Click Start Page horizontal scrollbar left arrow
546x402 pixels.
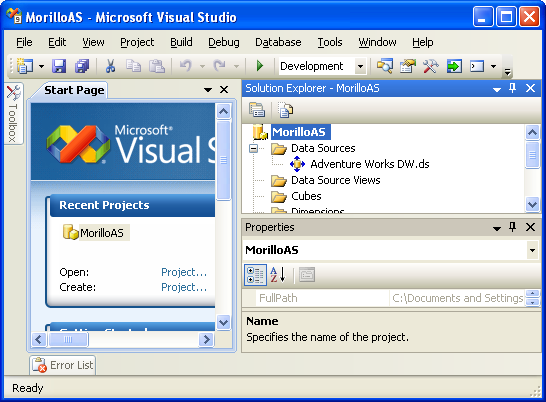pyautogui.click(x=39, y=339)
